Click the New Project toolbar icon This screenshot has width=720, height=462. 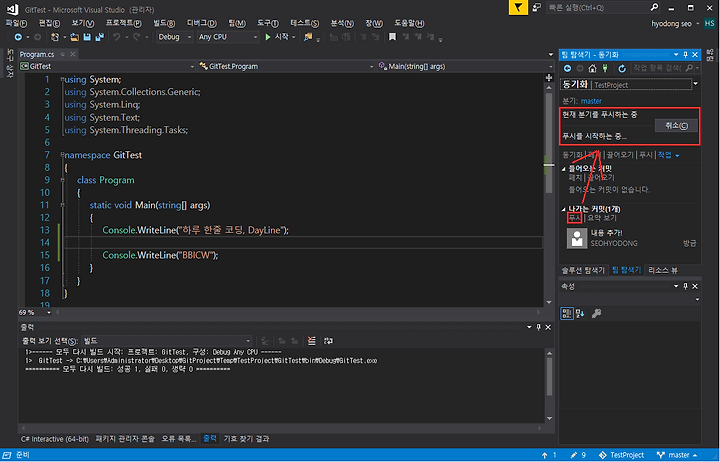55,37
